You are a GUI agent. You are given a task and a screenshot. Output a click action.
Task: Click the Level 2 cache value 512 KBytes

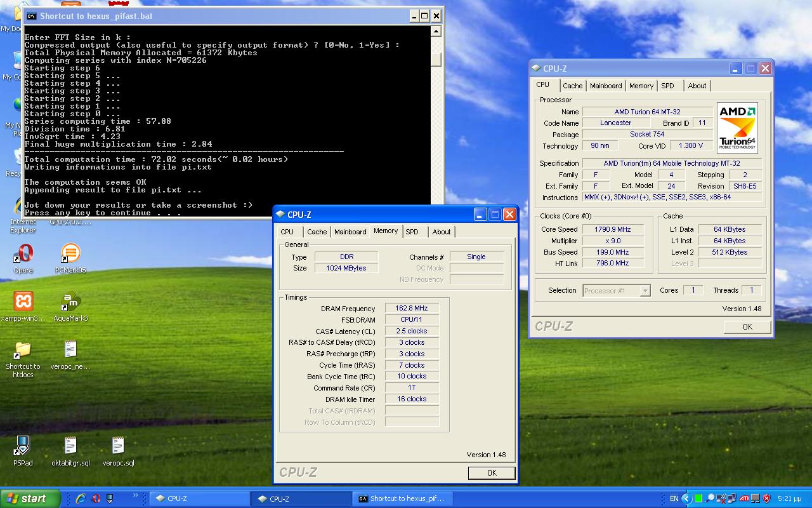point(730,252)
